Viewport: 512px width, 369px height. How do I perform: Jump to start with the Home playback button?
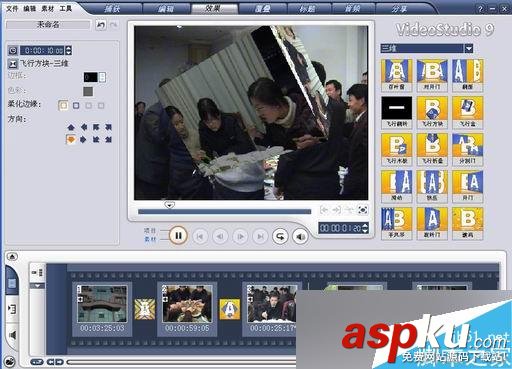pos(200,237)
